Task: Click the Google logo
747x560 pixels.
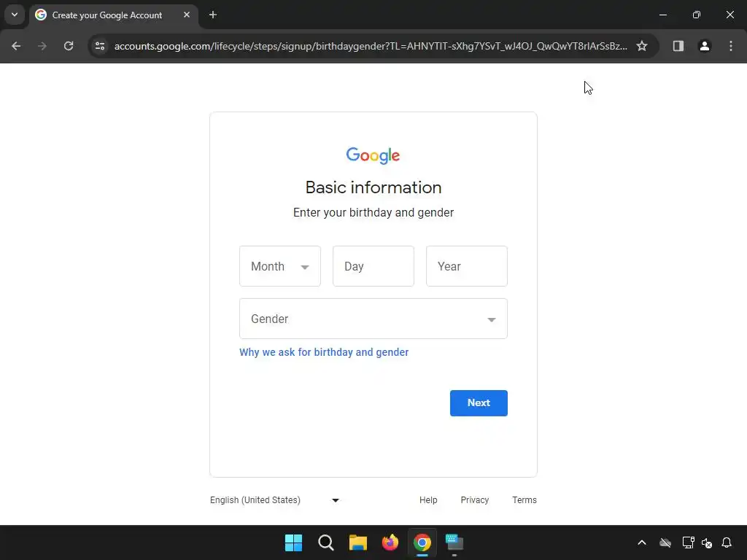Action: (373, 155)
